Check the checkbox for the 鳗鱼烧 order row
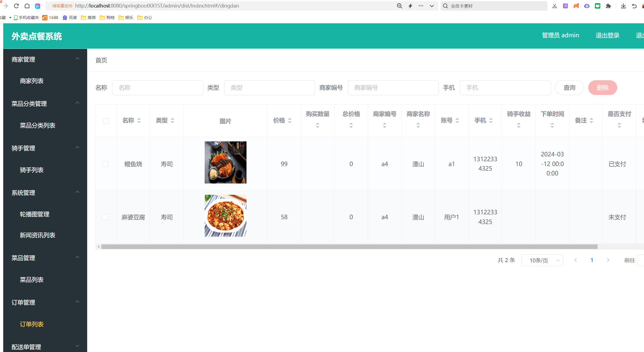644x352 pixels. (x=105, y=164)
